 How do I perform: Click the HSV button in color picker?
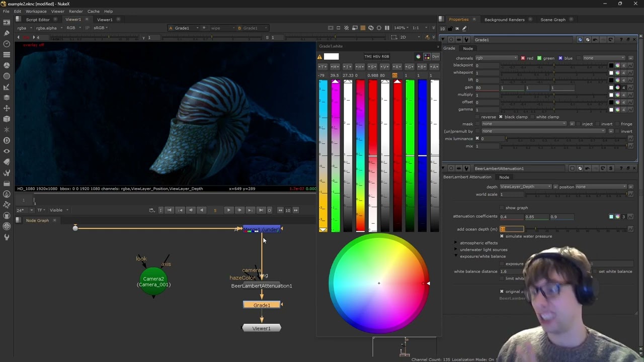(376, 57)
